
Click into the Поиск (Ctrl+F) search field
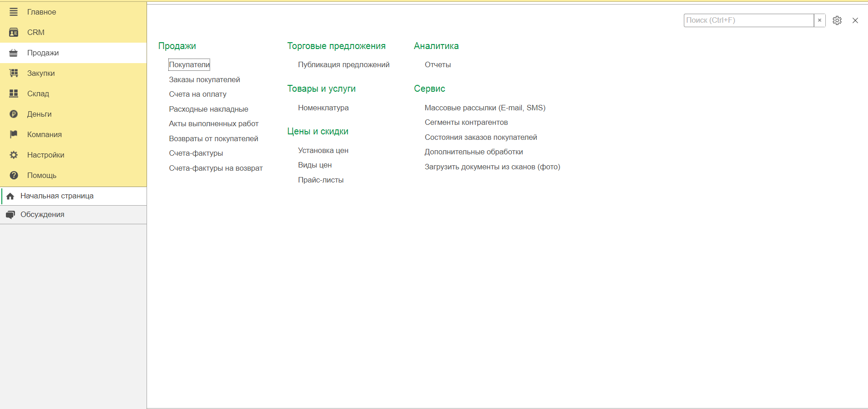point(748,20)
